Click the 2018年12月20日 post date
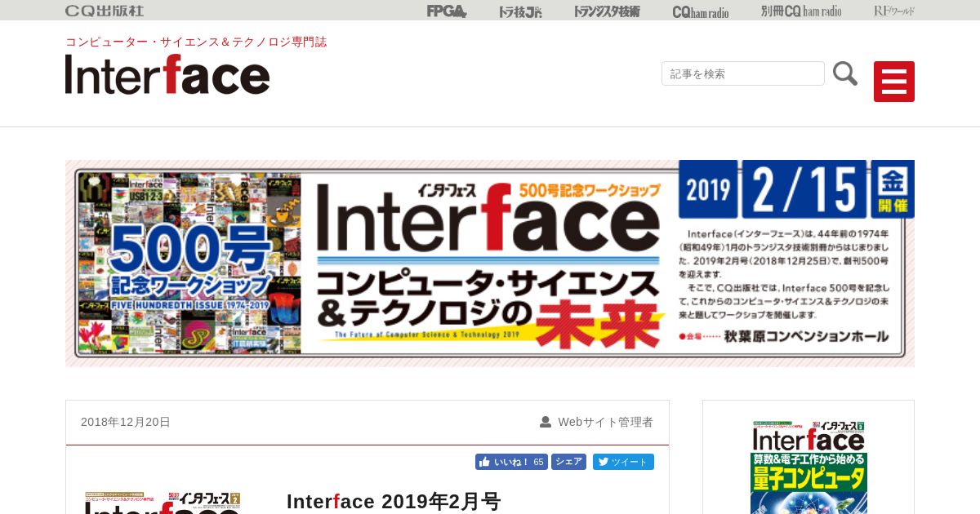 (126, 422)
